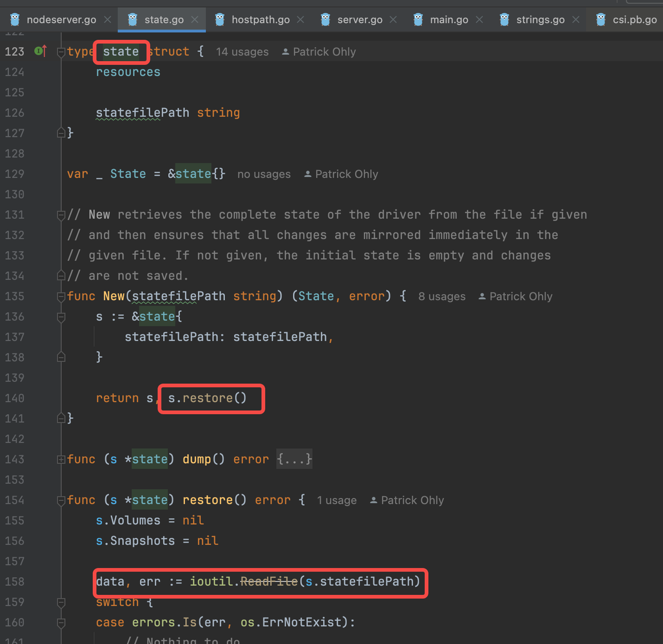Close the strings.go tab
The width and height of the screenshot is (663, 644).
click(576, 20)
